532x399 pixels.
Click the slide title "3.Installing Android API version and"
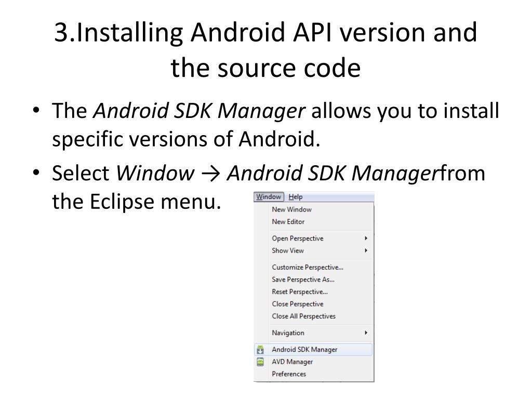[265, 33]
